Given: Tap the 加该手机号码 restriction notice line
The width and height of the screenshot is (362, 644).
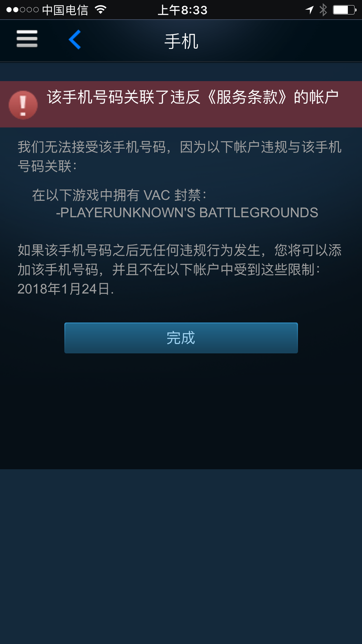Looking at the screenshot, I should (169, 269).
